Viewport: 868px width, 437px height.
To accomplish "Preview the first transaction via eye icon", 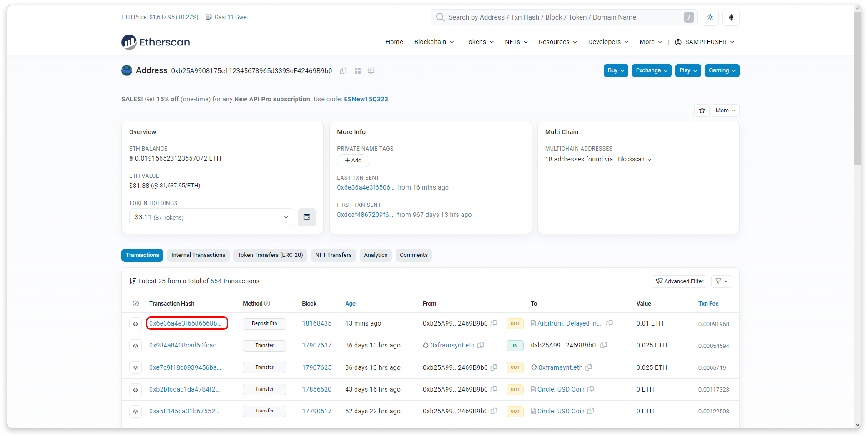I will (x=135, y=324).
